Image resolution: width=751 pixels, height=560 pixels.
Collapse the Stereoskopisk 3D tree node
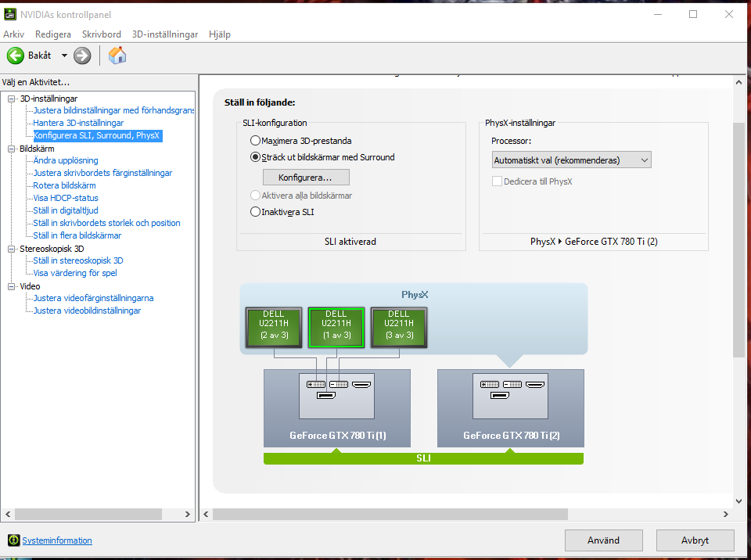pos(12,249)
